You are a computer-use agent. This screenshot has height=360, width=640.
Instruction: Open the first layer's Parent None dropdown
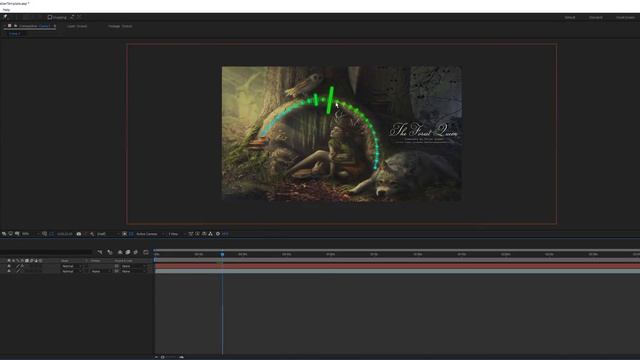[x=133, y=266]
